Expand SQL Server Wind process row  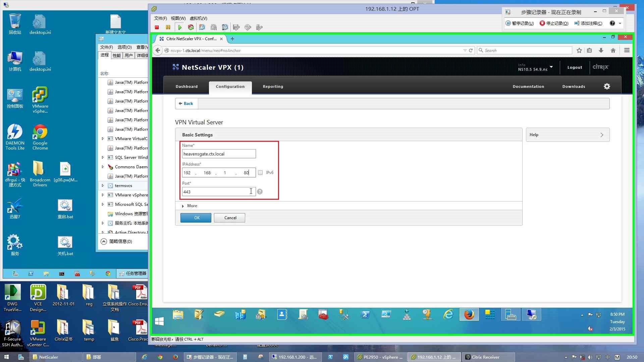tap(103, 158)
